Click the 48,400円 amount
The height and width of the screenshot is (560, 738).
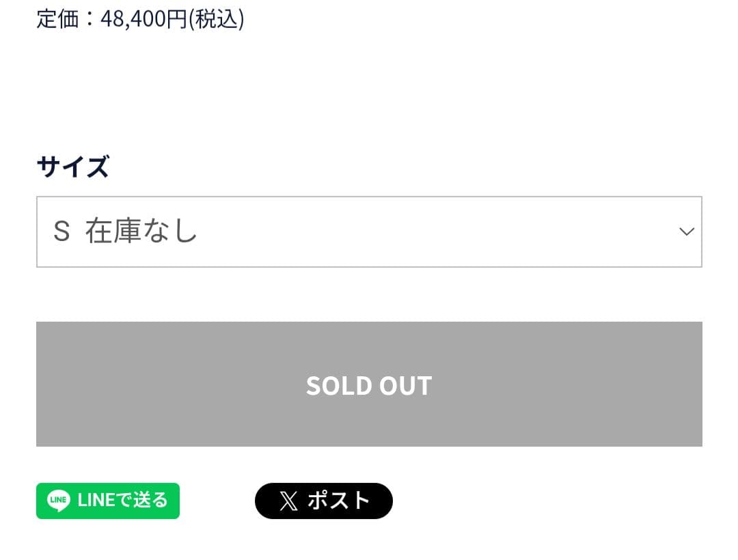pyautogui.click(x=144, y=19)
